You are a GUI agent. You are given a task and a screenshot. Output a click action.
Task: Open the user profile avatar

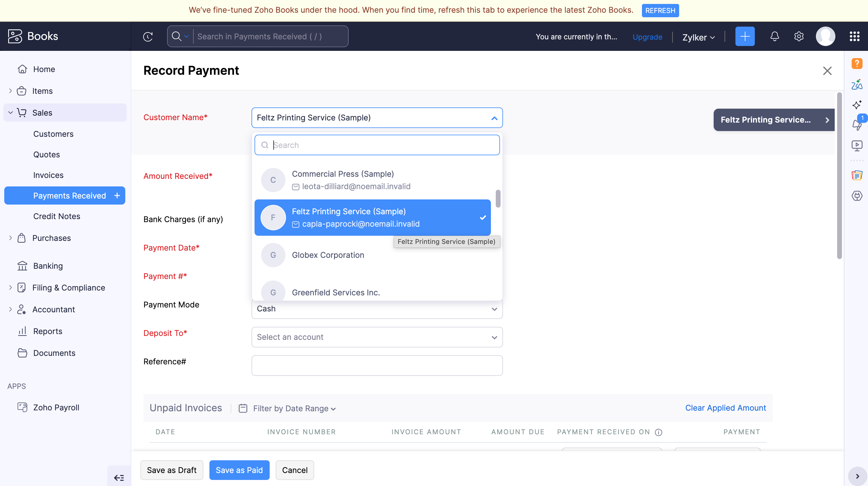click(x=825, y=36)
